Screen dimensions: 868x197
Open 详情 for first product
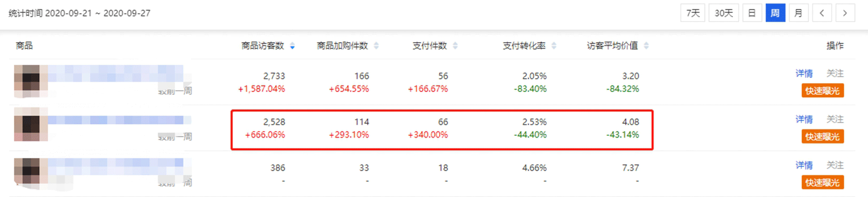[x=804, y=73]
